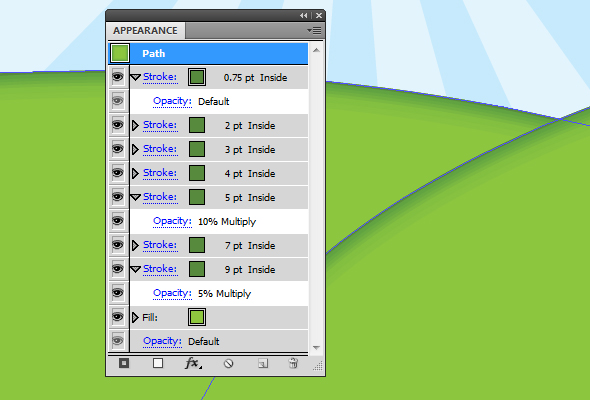Open Stroke panel for 2 pt stroke
The height and width of the screenshot is (400, 590).
[x=160, y=125]
